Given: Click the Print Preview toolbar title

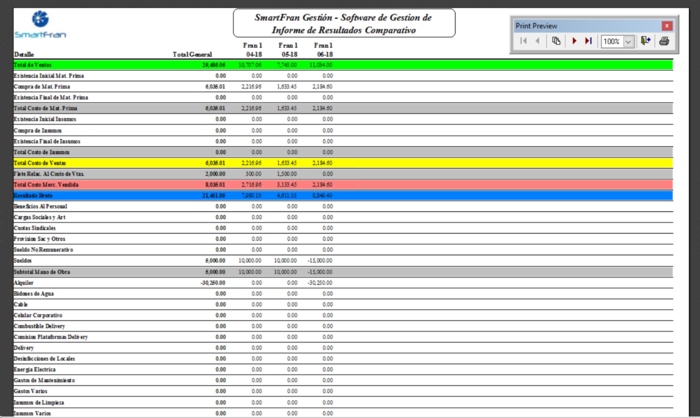Looking at the screenshot, I should click(536, 26).
